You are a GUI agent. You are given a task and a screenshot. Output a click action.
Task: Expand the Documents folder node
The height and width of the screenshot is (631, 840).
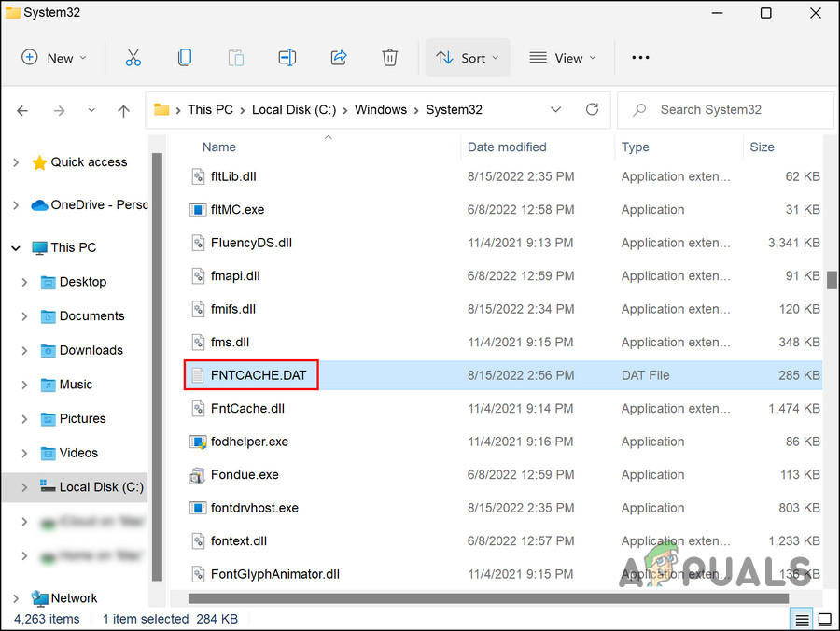pyautogui.click(x=24, y=316)
